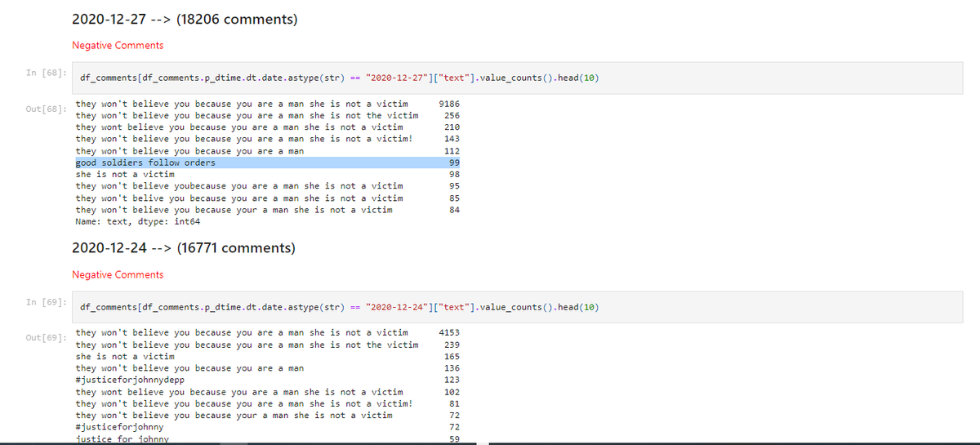Click count value 239 in output 69
This screenshot has height=445, width=980.
click(x=452, y=345)
